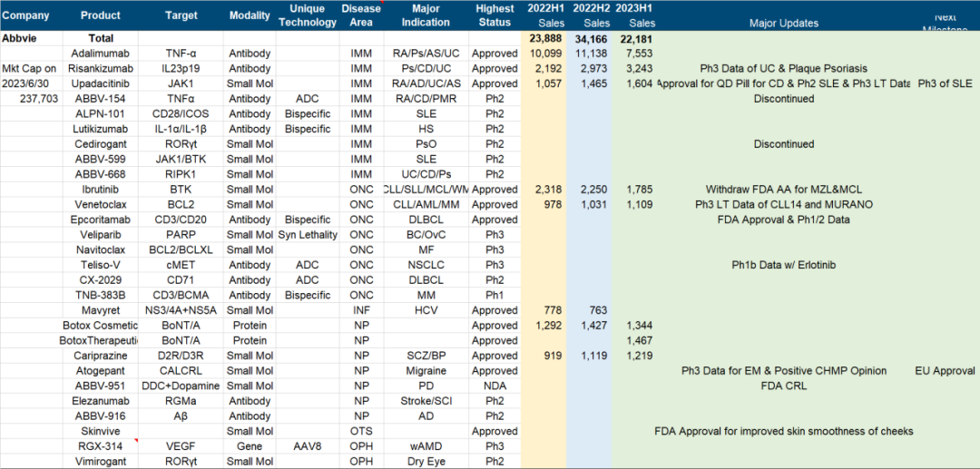The image size is (980, 469).
Task: Select the Company header cell
Action: pyautogui.click(x=29, y=15)
